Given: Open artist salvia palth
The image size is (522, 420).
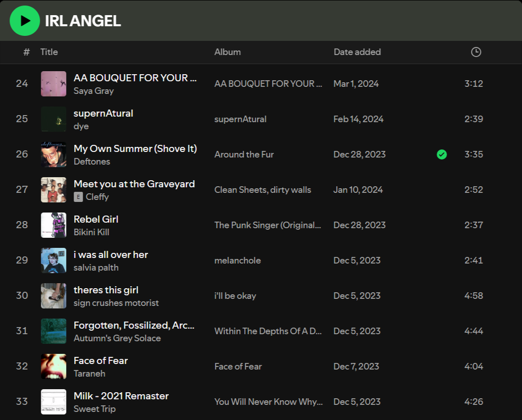Looking at the screenshot, I should tap(96, 268).
